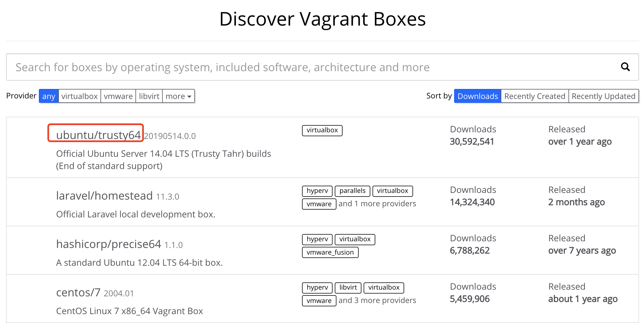The width and height of the screenshot is (644, 323).
Task: Click the search magnifier icon
Action: [x=625, y=67]
